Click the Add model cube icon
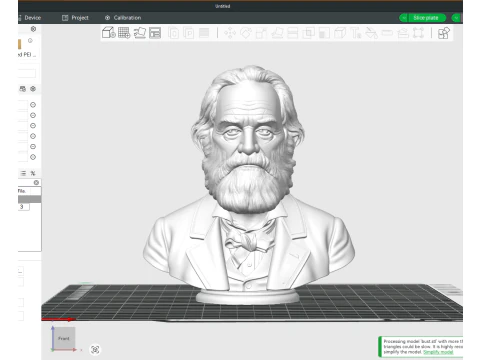Image resolution: width=480 pixels, height=360 pixels. tap(109, 33)
